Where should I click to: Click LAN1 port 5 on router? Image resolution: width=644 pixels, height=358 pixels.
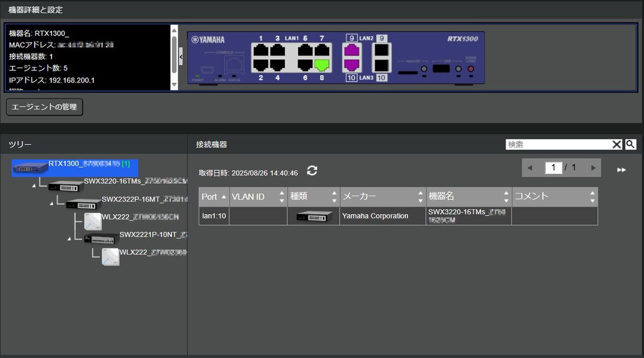[x=305, y=50]
